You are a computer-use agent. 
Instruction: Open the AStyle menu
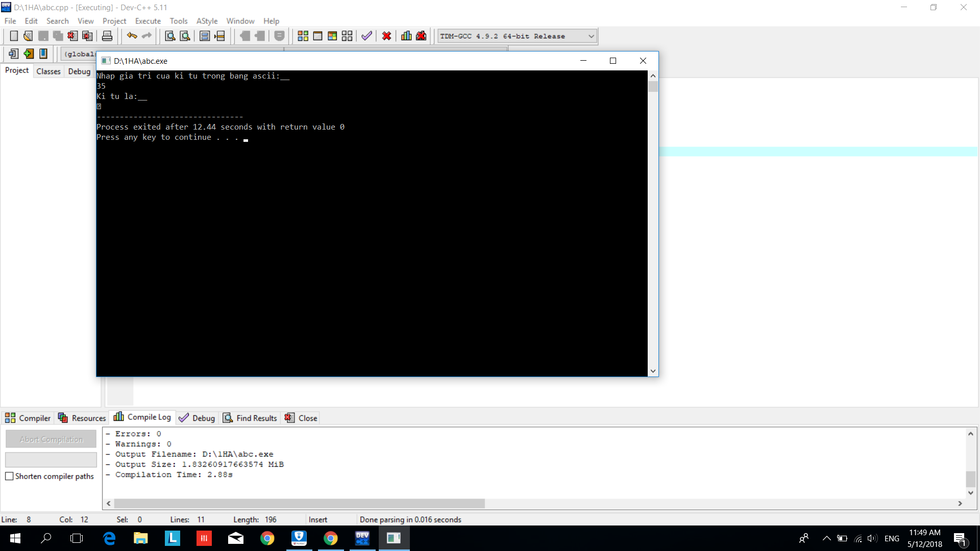pyautogui.click(x=207, y=21)
